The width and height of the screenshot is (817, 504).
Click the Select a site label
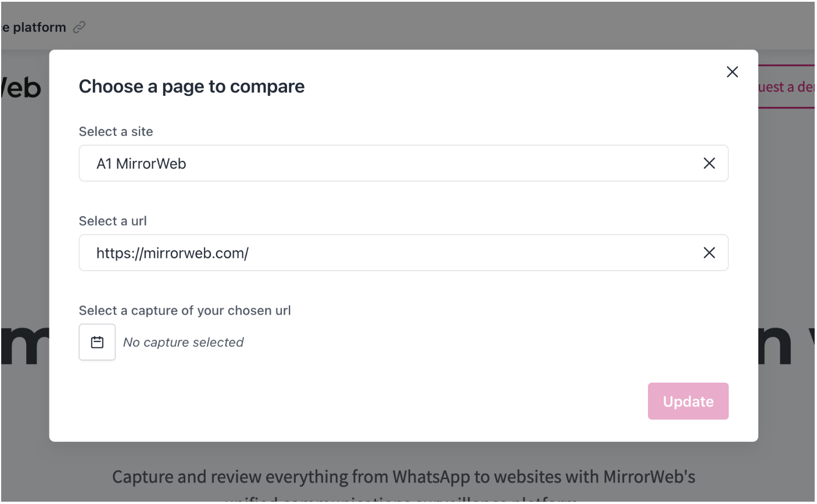(x=116, y=132)
